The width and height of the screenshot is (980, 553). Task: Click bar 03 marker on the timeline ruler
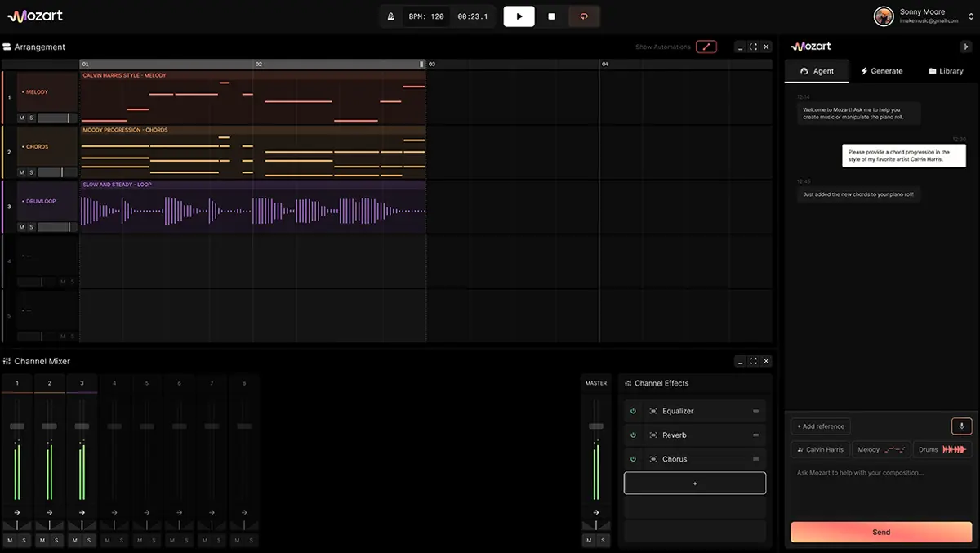[x=432, y=64]
